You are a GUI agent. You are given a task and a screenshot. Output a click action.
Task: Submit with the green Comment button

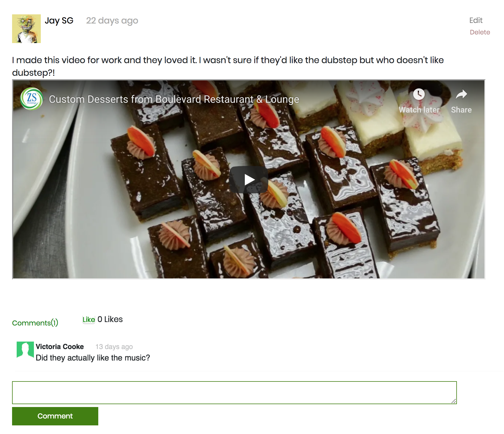coord(55,416)
